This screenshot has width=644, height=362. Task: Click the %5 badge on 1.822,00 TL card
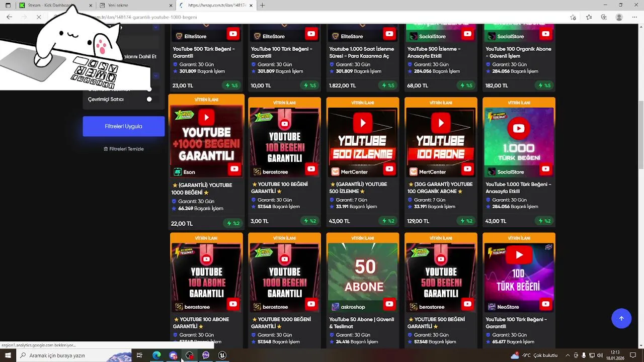(387, 85)
